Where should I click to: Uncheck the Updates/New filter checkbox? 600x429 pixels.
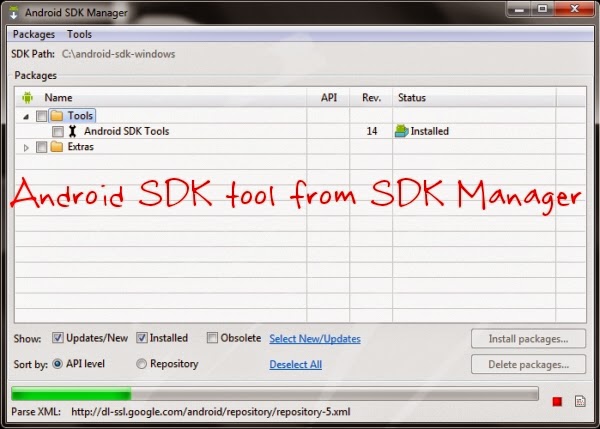pos(57,338)
